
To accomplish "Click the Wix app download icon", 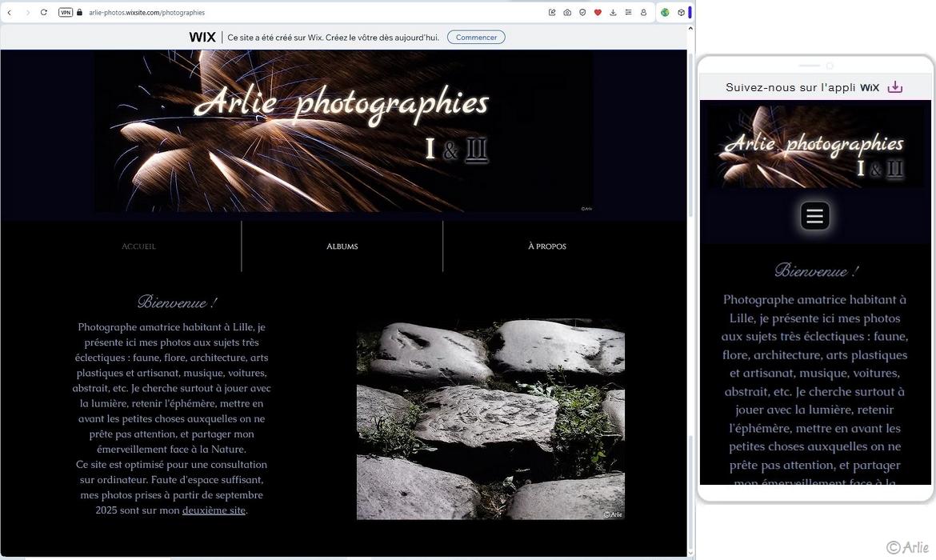I will tap(895, 86).
